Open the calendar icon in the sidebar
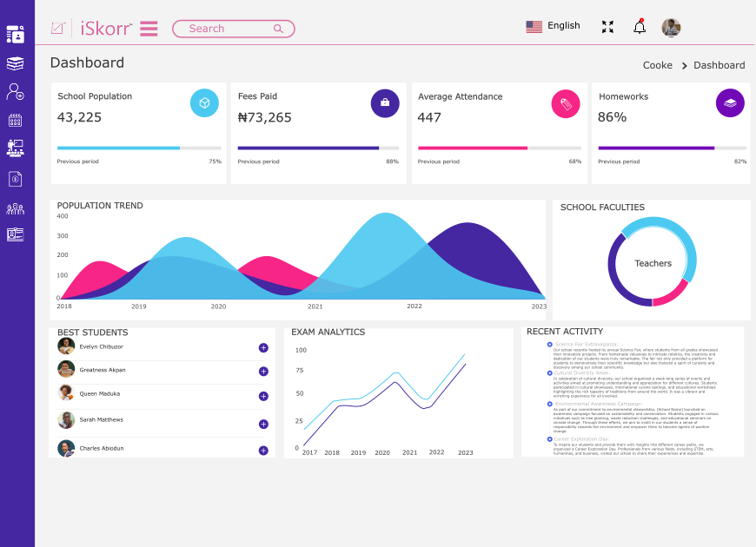Image resolution: width=756 pixels, height=547 pixels. point(15,121)
